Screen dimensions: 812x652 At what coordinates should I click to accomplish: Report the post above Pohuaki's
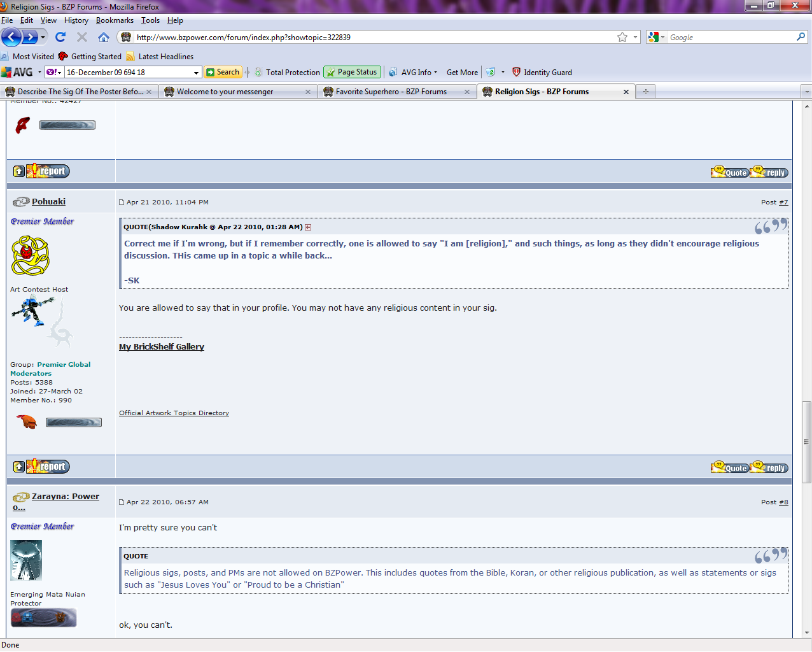point(48,171)
